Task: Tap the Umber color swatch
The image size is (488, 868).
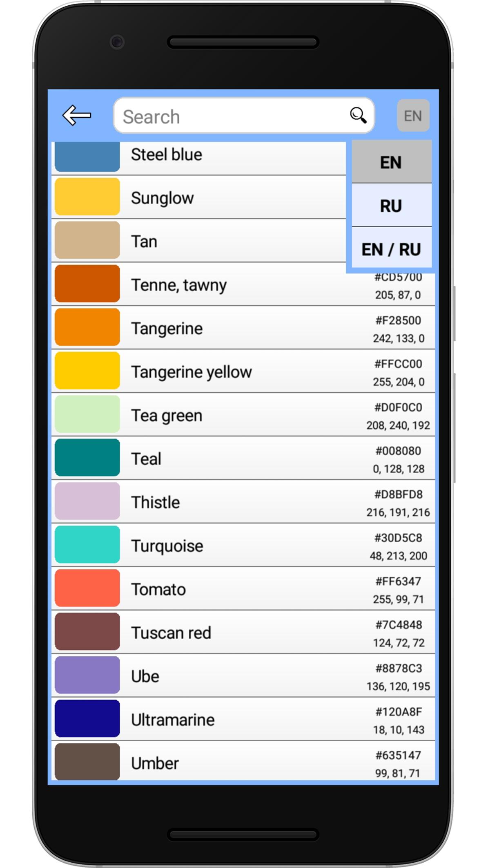Action: (87, 761)
